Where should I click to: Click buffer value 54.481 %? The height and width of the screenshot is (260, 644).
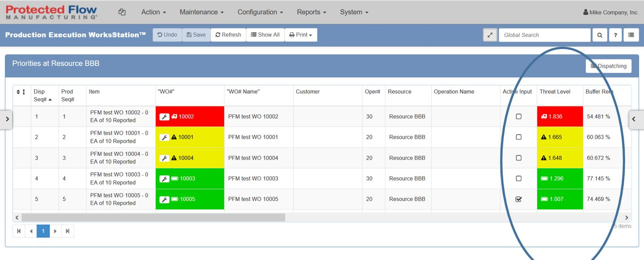(599, 117)
